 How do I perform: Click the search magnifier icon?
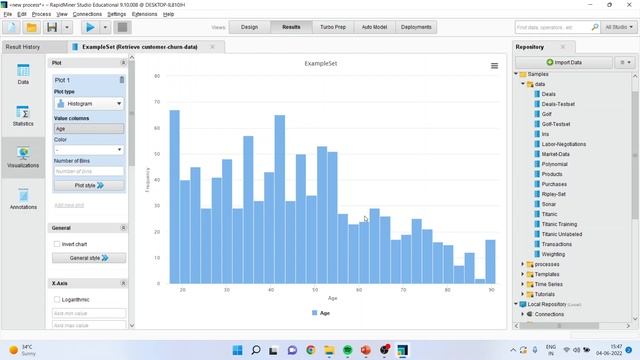click(x=595, y=27)
